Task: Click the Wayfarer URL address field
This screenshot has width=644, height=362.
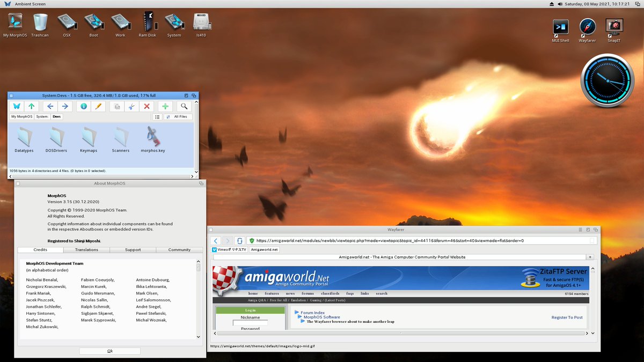Action: tap(421, 241)
